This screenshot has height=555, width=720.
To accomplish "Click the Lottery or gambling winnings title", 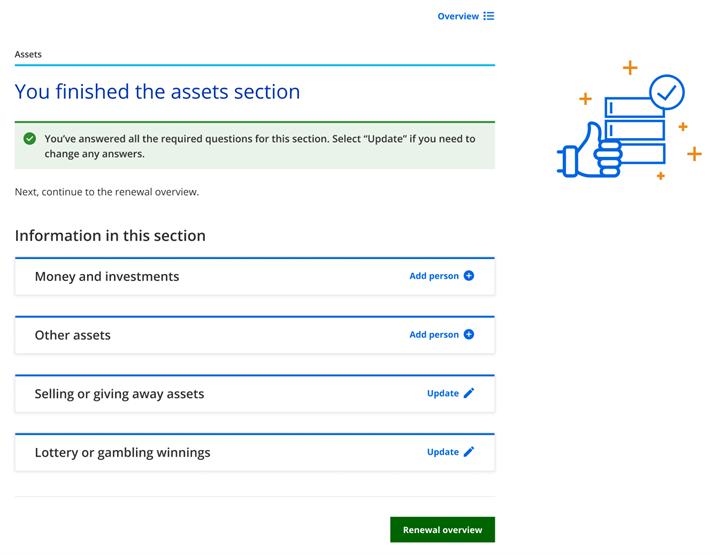I will click(122, 452).
